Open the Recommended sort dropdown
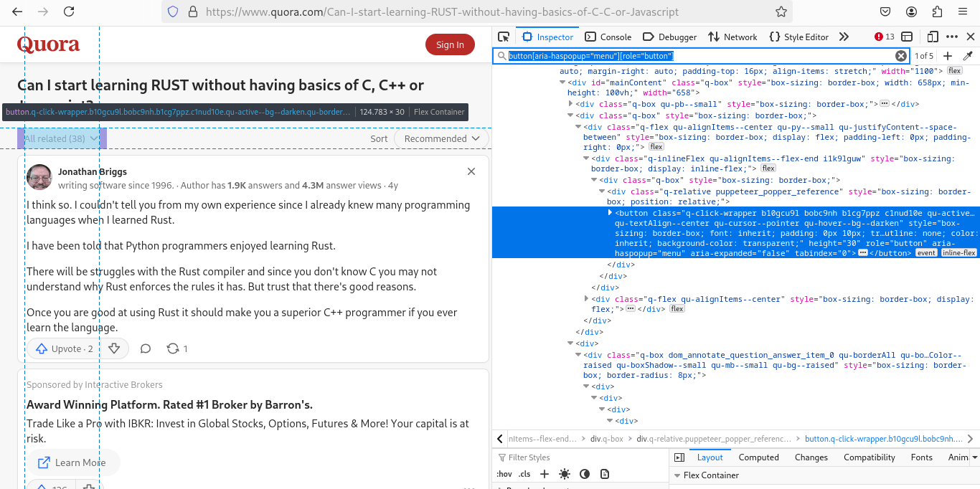The width and height of the screenshot is (980, 489). coord(441,138)
